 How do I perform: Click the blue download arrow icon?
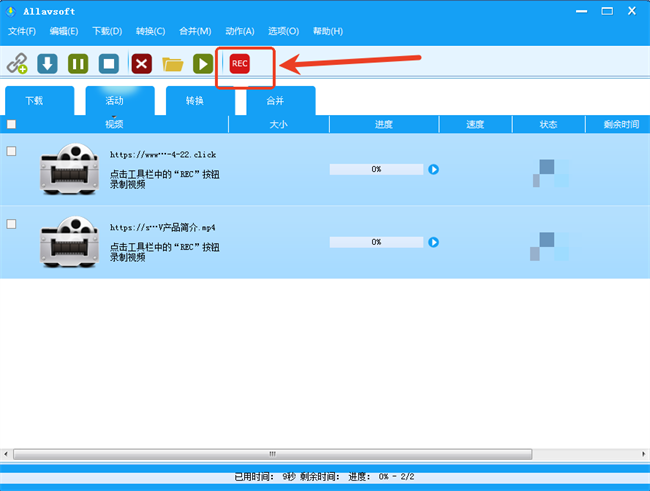(47, 64)
